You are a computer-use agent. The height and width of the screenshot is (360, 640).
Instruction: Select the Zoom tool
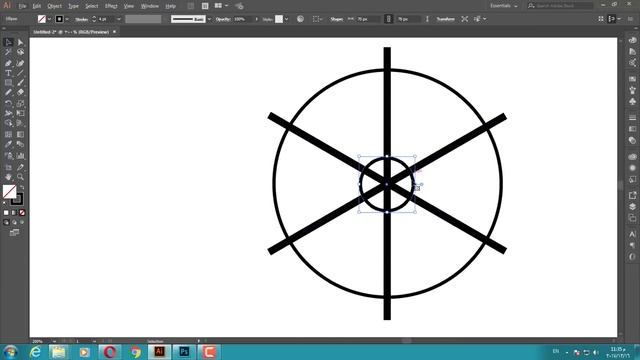(20, 177)
